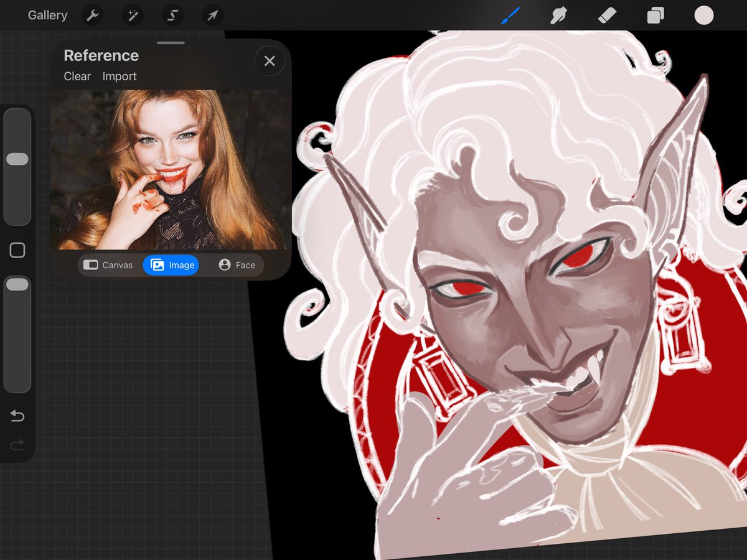Activate the Transform arrow tool
The height and width of the screenshot is (560, 747).
tap(212, 16)
